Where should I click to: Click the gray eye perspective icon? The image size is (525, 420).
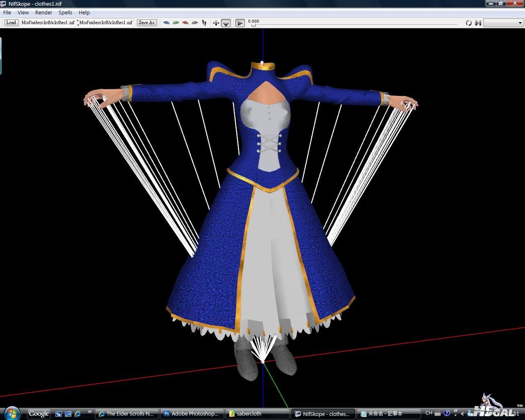(x=195, y=23)
